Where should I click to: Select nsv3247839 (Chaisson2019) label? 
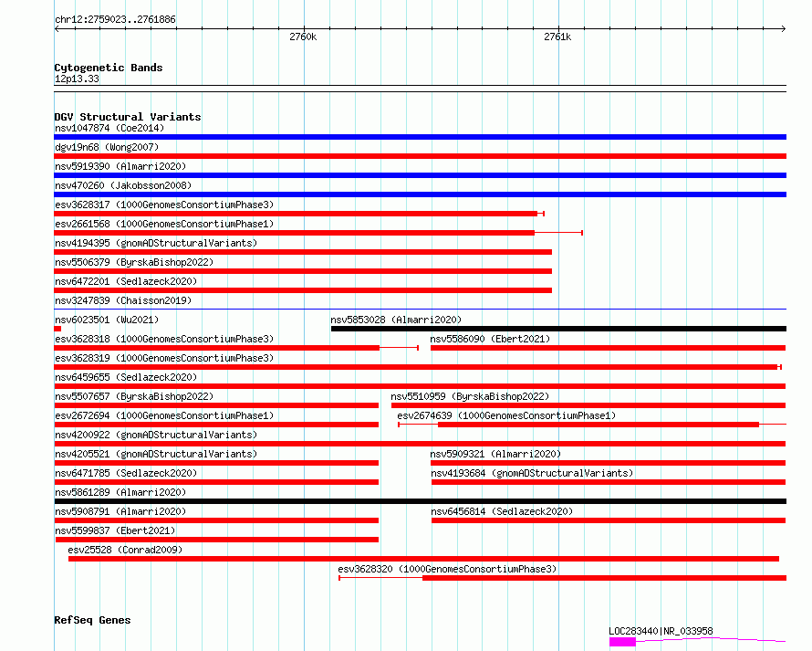(123, 300)
